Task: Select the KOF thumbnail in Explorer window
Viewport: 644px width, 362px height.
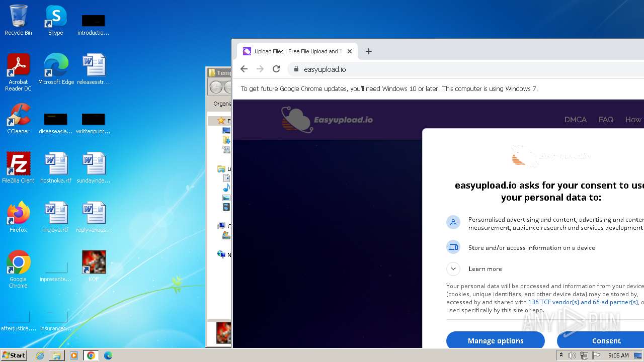Action: (224, 333)
